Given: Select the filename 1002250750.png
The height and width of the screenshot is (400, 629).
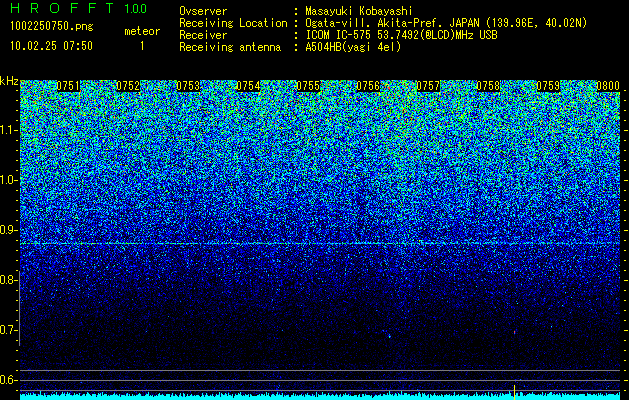Looking at the screenshot, I should 52,26.
